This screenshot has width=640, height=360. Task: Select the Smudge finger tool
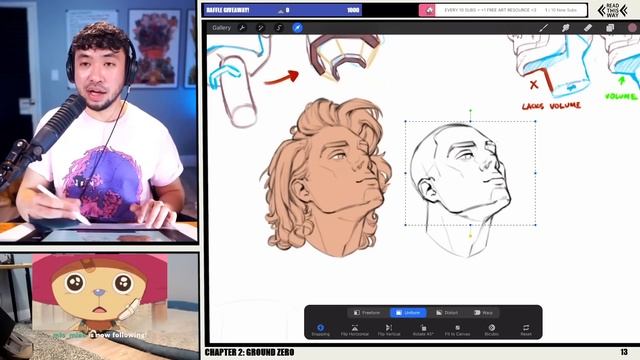[566, 28]
